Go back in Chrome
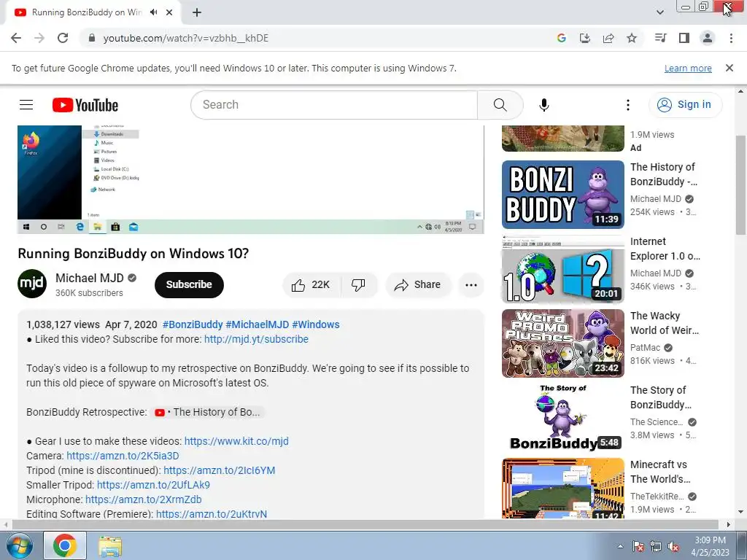Screen dimensions: 747x560 tap(16, 38)
